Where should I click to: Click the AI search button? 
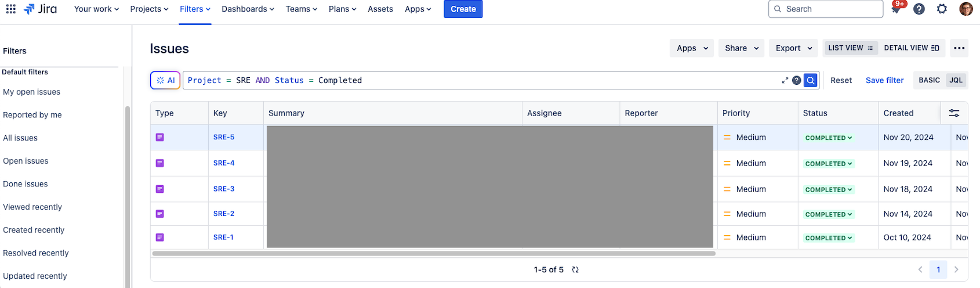165,80
